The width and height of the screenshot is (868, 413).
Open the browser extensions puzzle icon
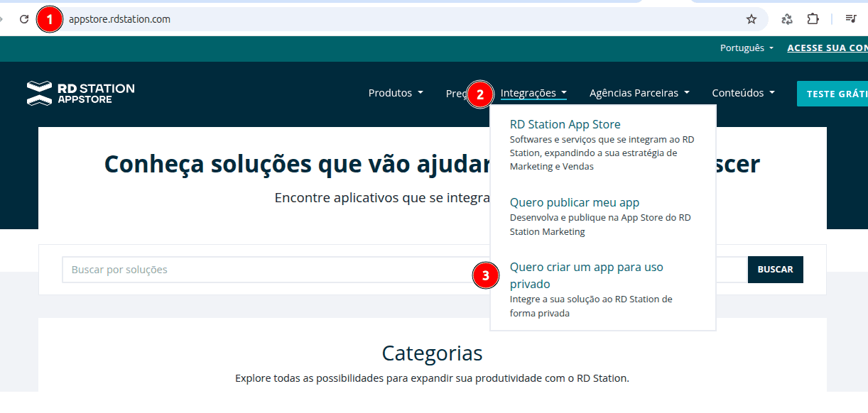813,19
